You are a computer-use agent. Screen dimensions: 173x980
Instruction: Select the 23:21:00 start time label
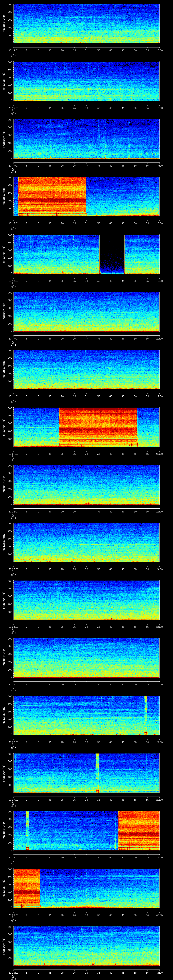click(x=13, y=454)
